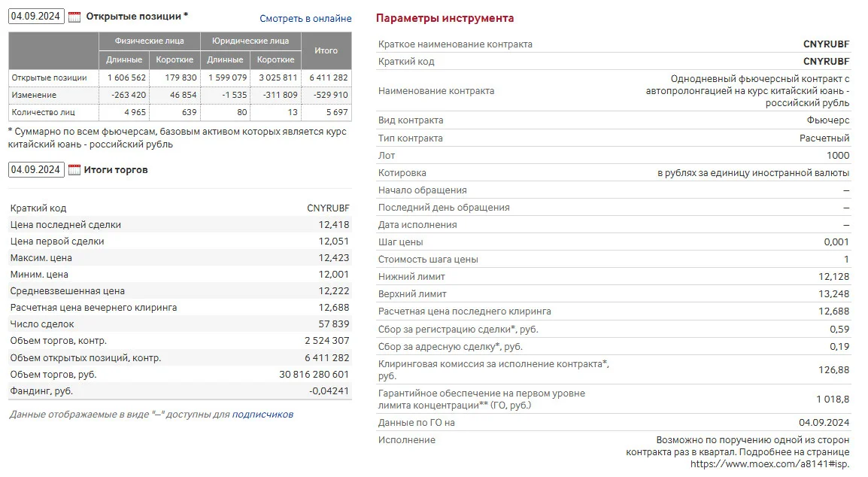The height and width of the screenshot is (477, 868).
Task: Select the Расчетный value
Action: 824,138
